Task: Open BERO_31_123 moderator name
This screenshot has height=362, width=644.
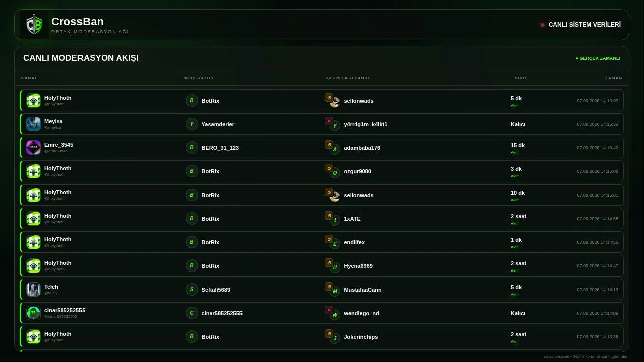Action: pos(220,148)
